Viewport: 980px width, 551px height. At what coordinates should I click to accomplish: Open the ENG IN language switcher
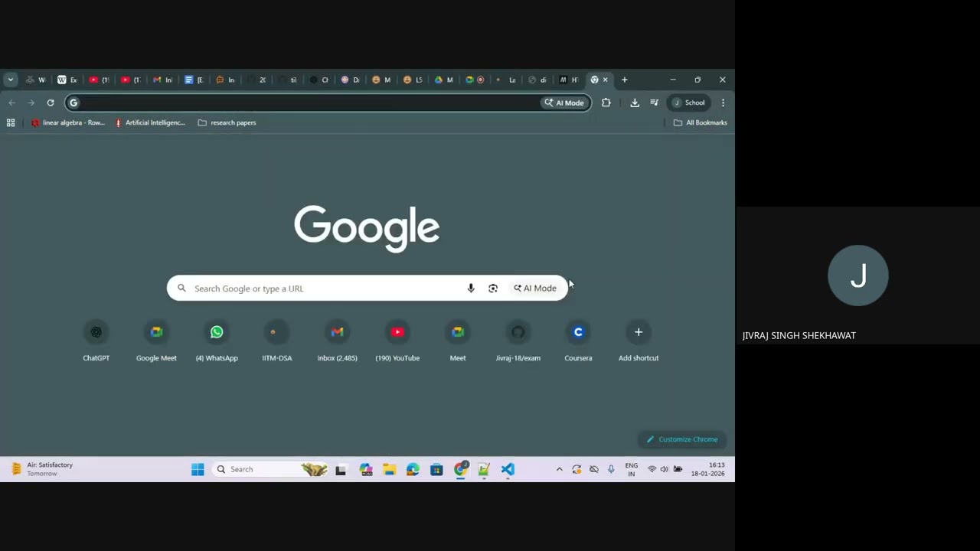632,469
